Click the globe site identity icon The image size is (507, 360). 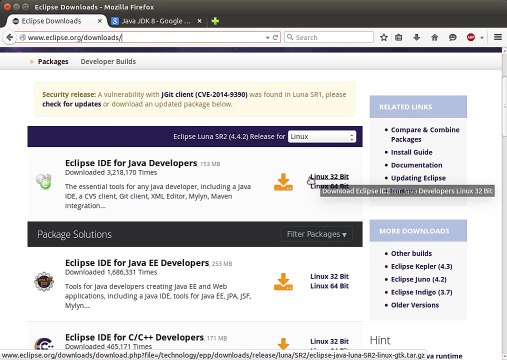pos(22,37)
